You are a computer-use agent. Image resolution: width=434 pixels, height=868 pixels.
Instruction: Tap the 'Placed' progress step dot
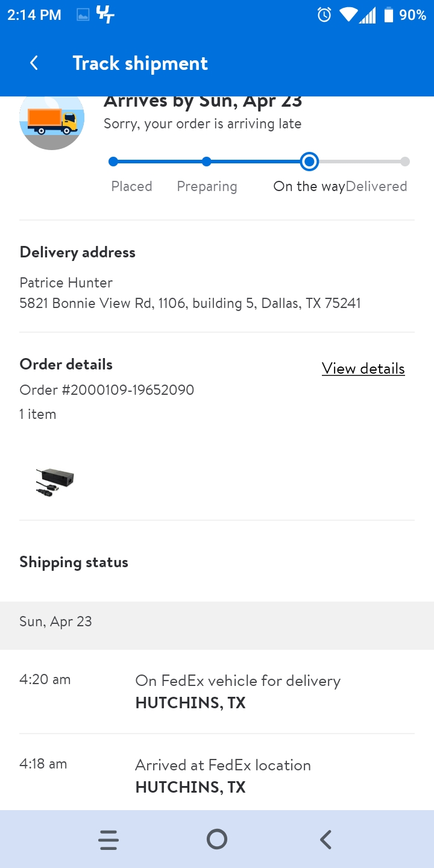[x=113, y=162]
